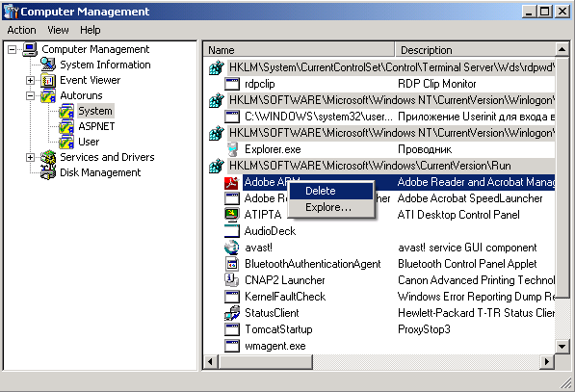
Task: Click the wmagent.exe entry icon
Action: click(x=232, y=346)
